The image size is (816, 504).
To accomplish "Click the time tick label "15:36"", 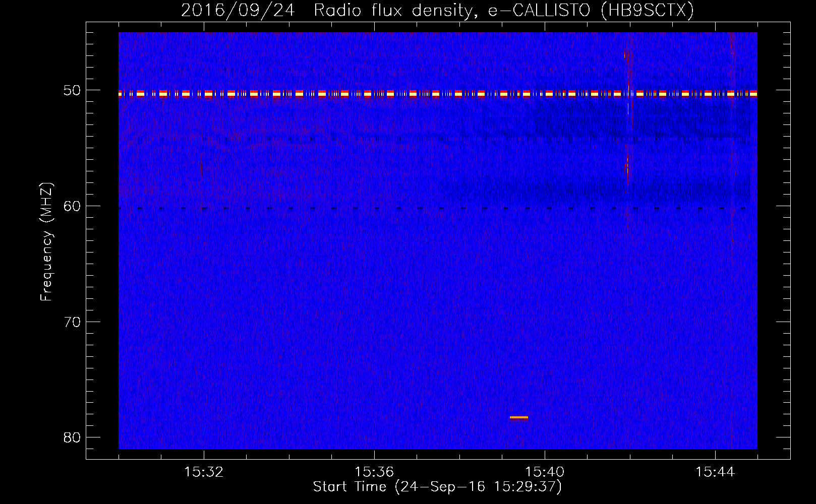I will [x=374, y=472].
